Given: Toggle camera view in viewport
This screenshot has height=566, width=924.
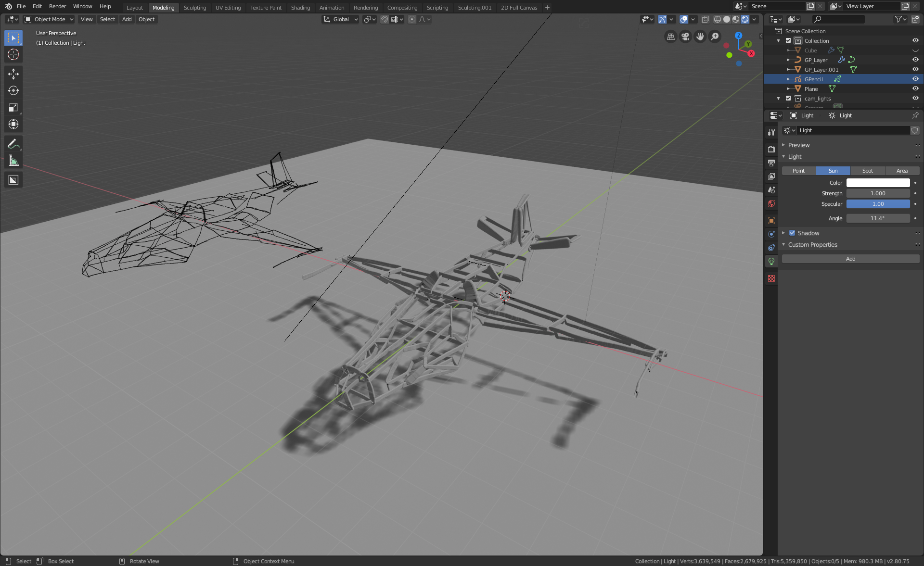Looking at the screenshot, I should [685, 37].
